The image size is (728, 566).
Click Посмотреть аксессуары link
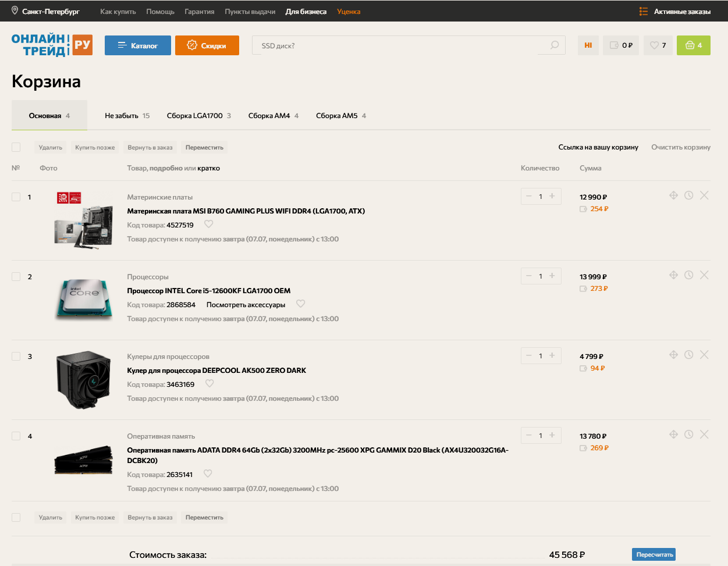click(246, 305)
